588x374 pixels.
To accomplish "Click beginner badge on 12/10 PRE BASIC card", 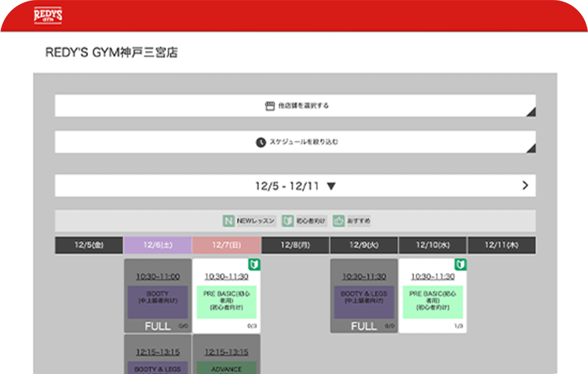I will 460,265.
